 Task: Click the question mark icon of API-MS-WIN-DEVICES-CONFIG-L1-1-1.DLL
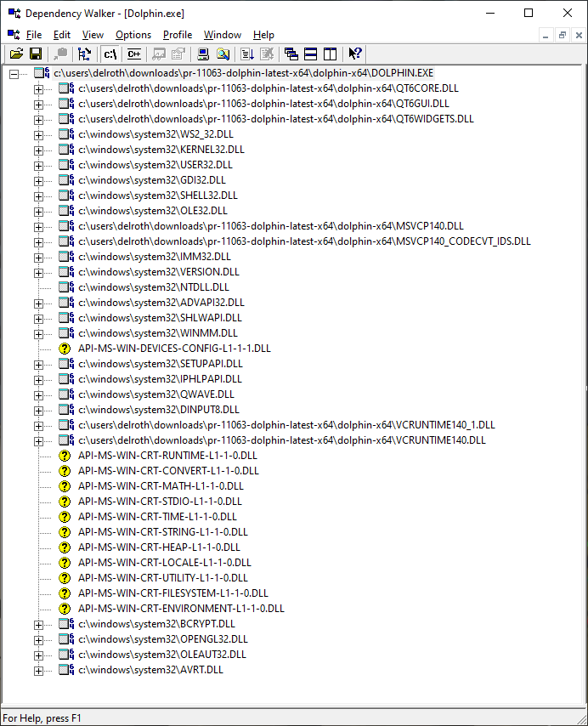[x=65, y=349]
